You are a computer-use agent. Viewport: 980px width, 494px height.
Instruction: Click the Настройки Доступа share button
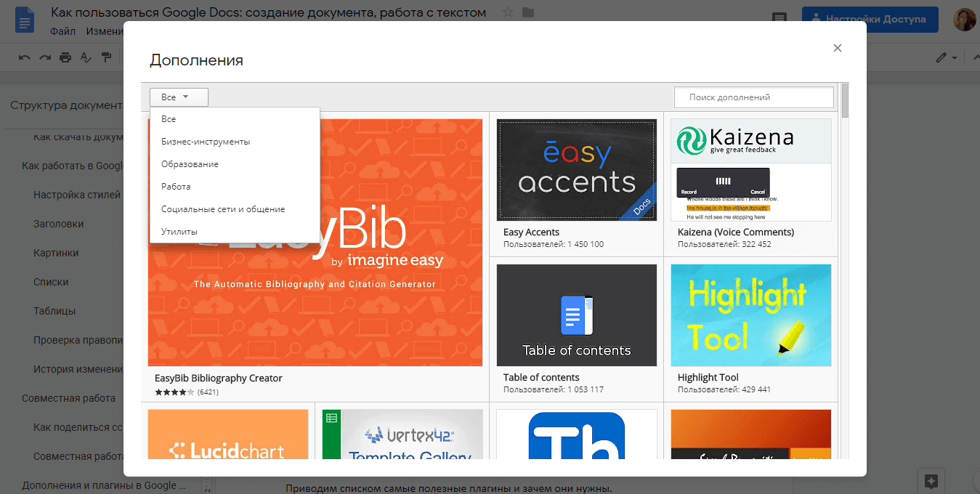pyautogui.click(x=870, y=20)
